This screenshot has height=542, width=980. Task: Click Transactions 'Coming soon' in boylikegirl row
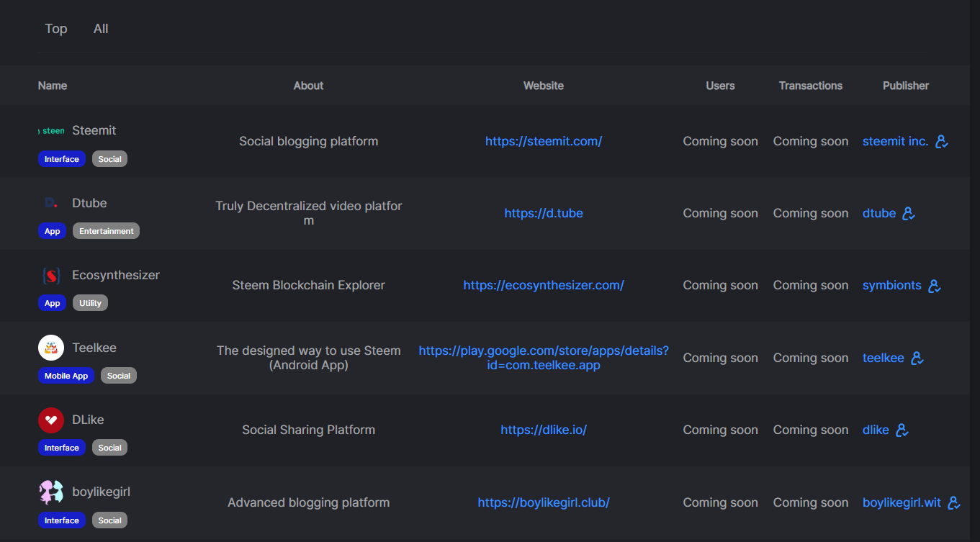(811, 502)
